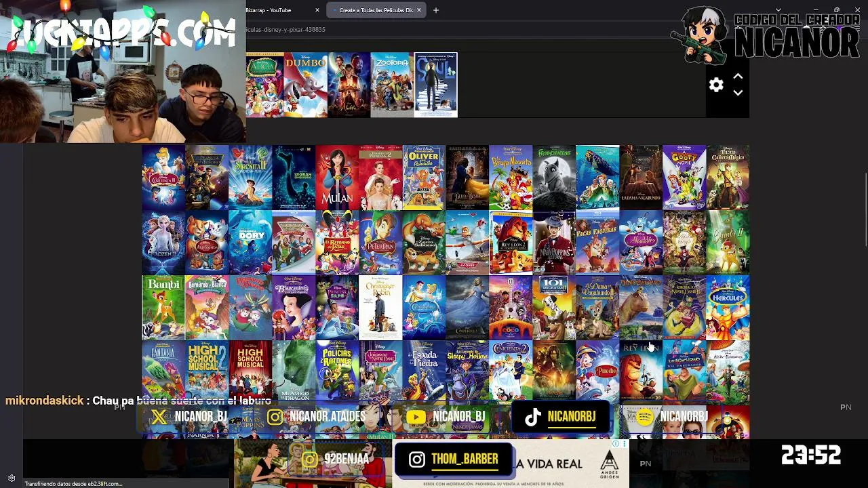Pick the Princesa y el Sapo poster

pos(337,307)
